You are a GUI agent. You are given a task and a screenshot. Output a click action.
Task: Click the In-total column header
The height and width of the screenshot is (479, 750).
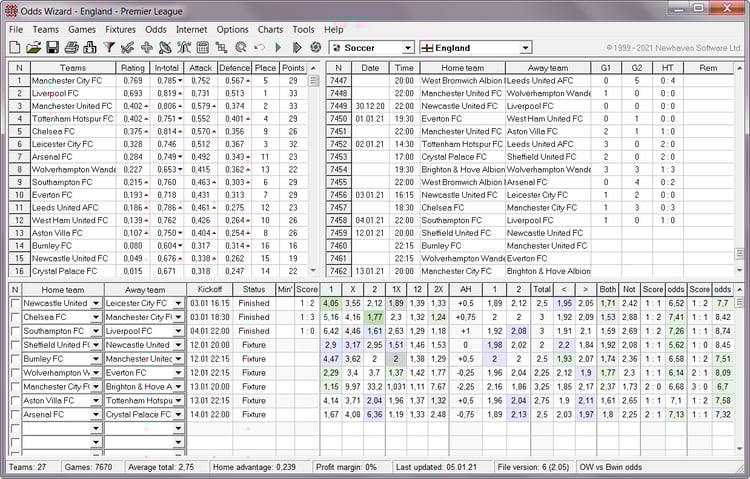coord(166,68)
